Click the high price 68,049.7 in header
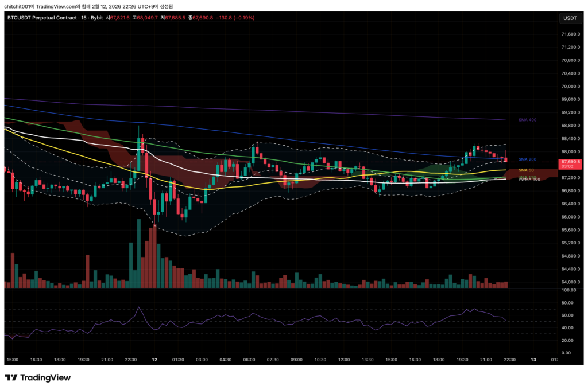The image size is (588, 390). [144, 18]
